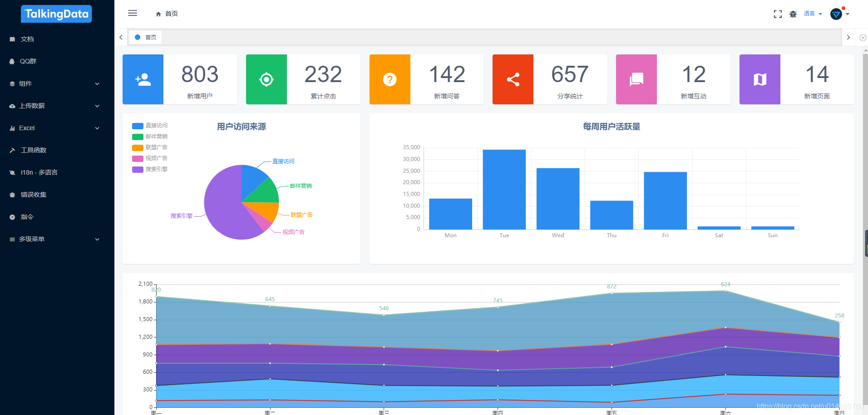Click the add-user icon on 新增用户 card
The height and width of the screenshot is (415, 868).
click(143, 79)
